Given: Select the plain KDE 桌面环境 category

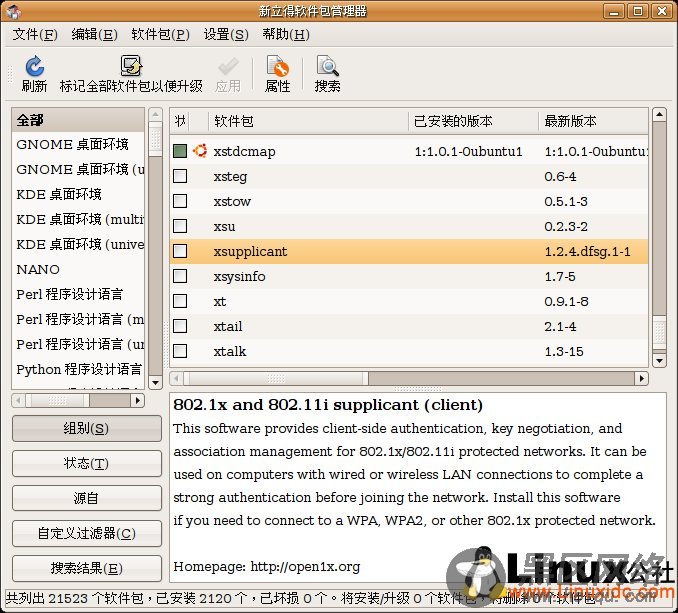Looking at the screenshot, I should tap(78, 194).
